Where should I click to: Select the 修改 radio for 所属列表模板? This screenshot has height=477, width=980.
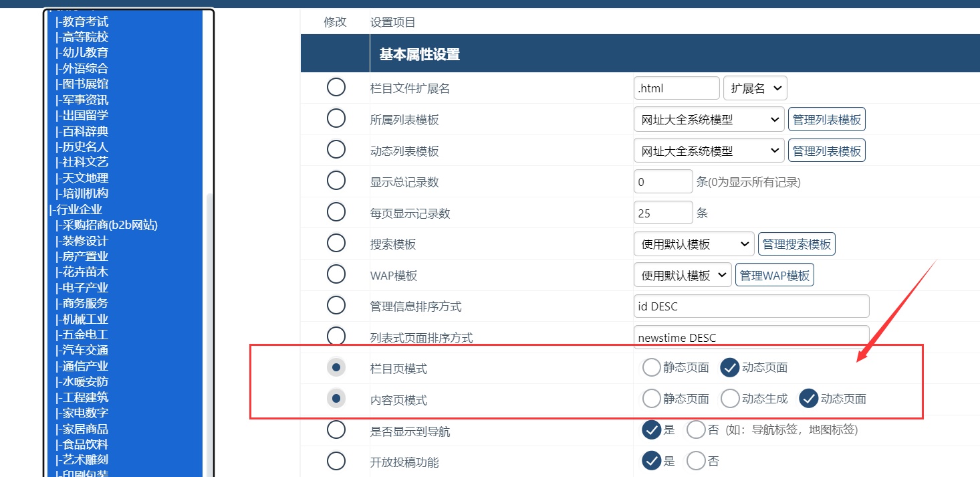click(336, 118)
